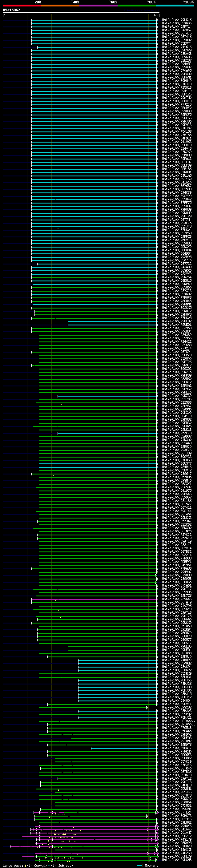Select hit label UniRef100_Q9FXM0
This screenshot has width=197, height=868.
click(176, 74)
